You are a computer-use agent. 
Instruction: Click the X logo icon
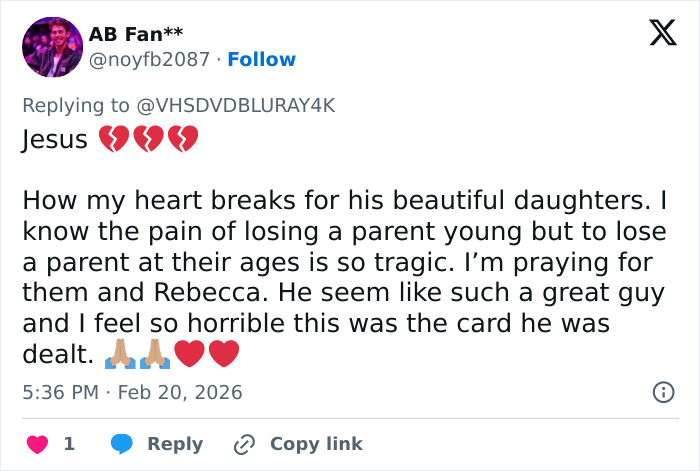click(656, 34)
